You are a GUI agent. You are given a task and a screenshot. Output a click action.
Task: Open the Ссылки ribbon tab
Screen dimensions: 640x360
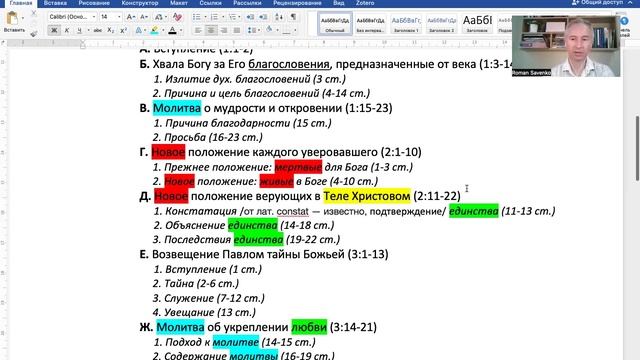pos(211,3)
